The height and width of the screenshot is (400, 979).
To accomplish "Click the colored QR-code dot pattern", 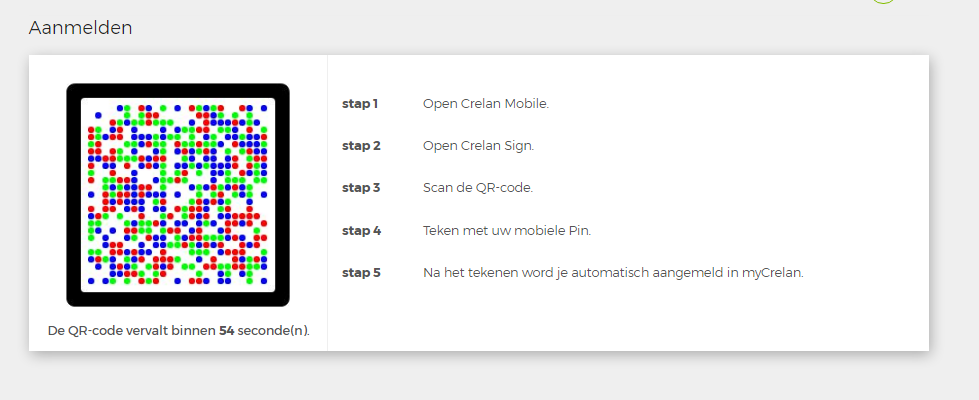I will 178,194.
